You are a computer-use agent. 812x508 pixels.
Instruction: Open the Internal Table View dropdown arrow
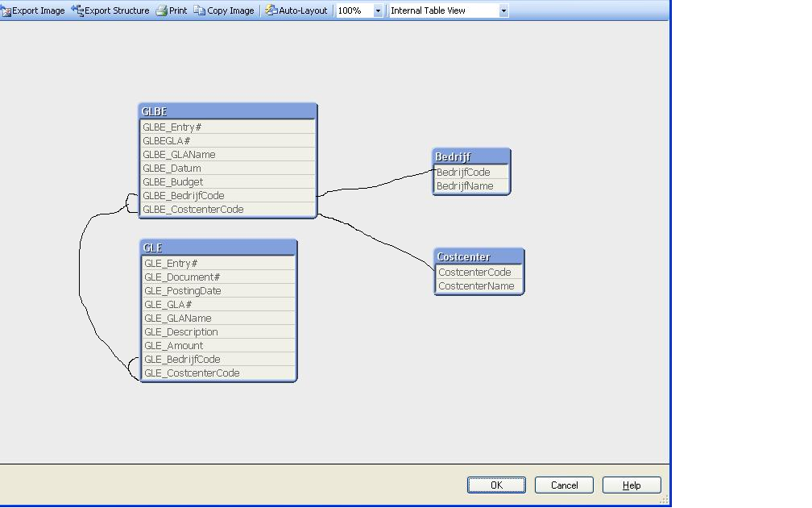pyautogui.click(x=503, y=11)
